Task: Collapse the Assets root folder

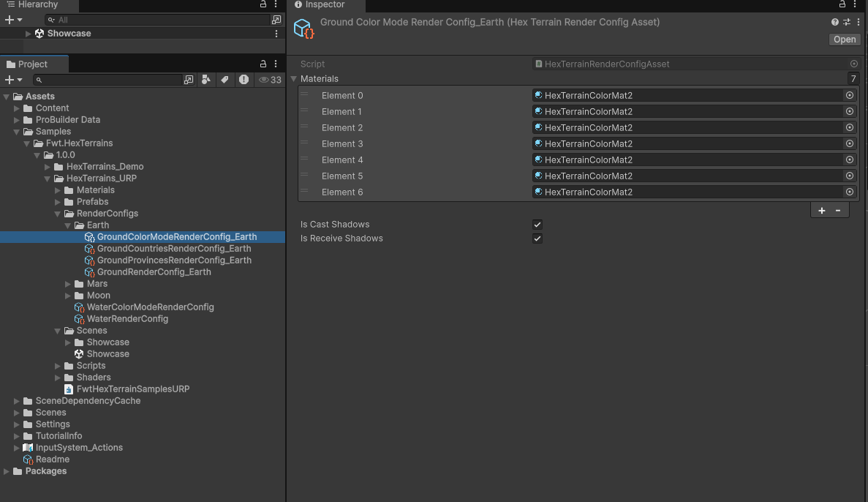Action: coord(7,97)
